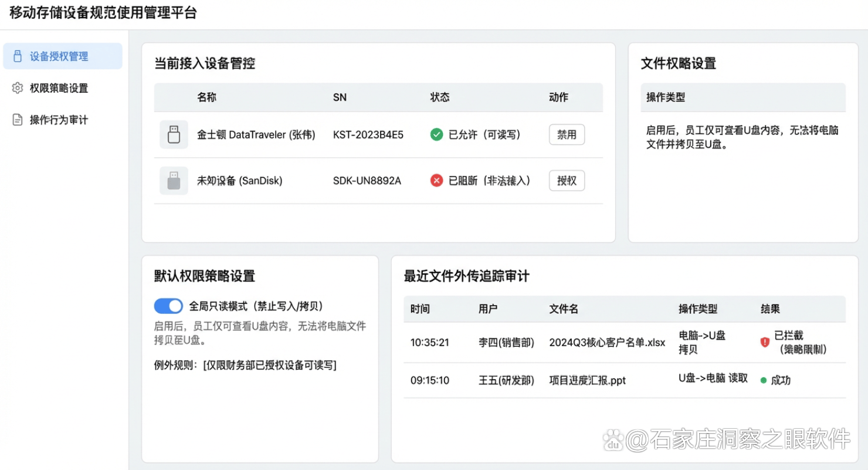Click the USB icon beside 设备授权管理
868x470 pixels.
coord(18,56)
